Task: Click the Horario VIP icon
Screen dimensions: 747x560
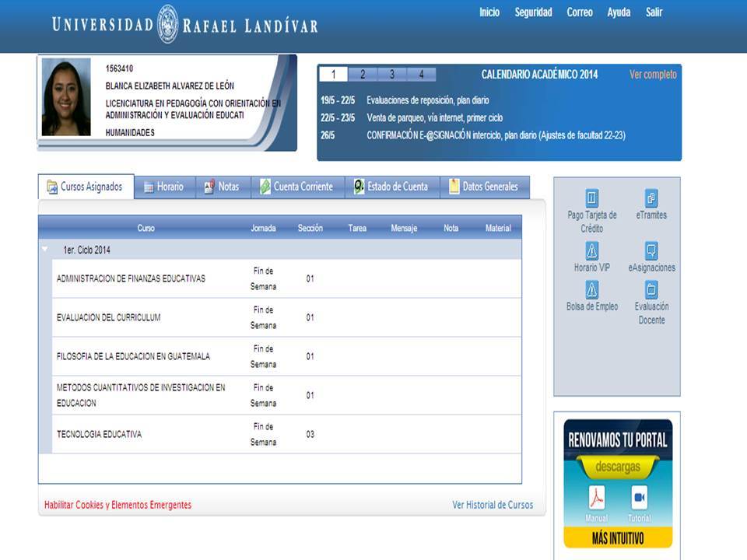Action: click(591, 250)
